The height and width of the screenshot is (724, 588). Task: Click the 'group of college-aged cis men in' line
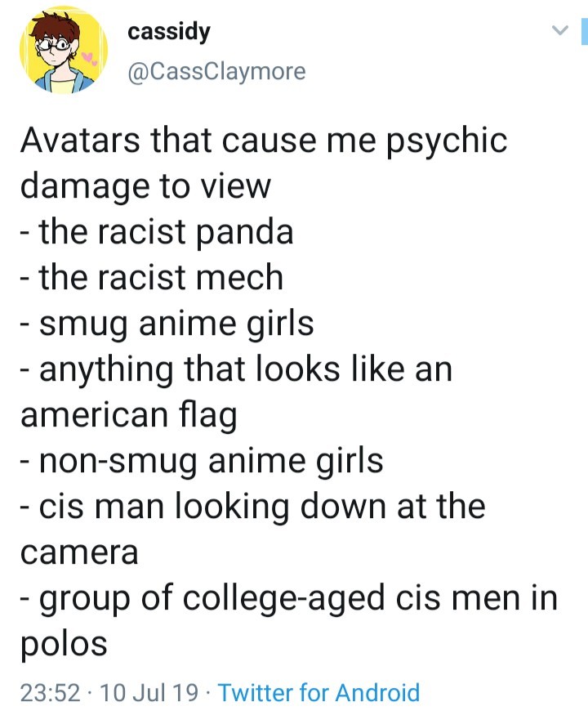[299, 598]
